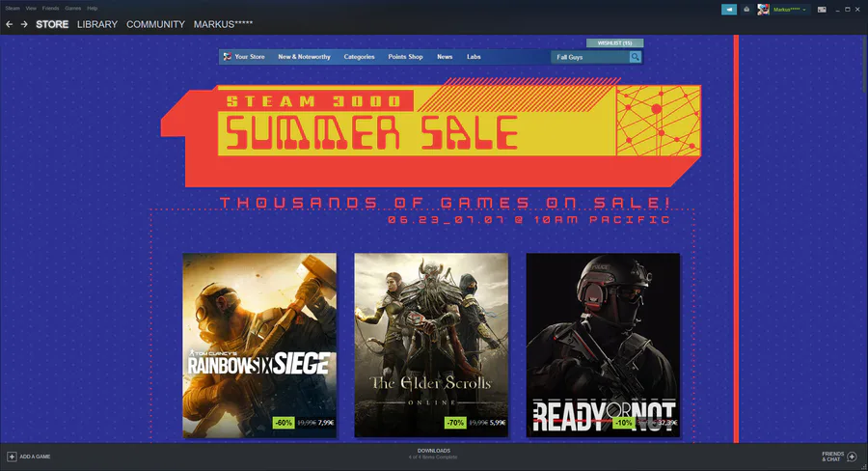
Task: Open the COMMUNITY tab
Action: tap(155, 24)
